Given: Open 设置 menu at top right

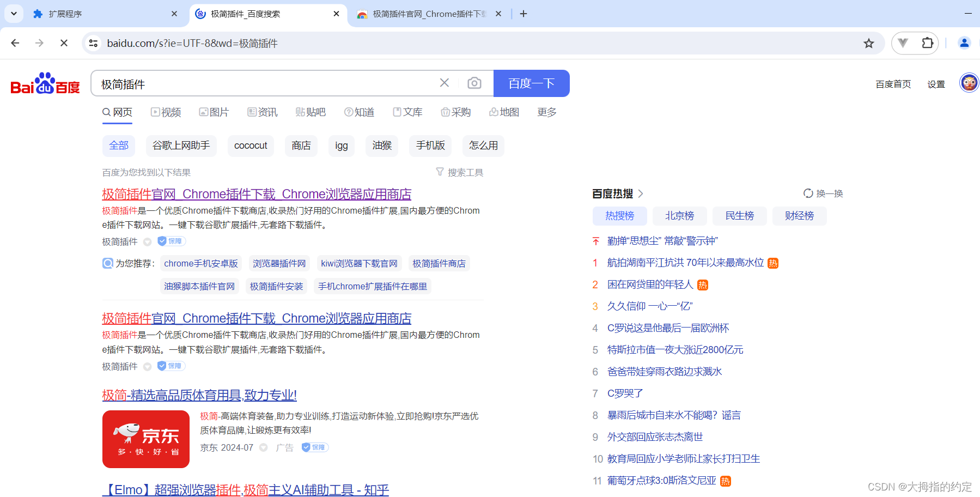Looking at the screenshot, I should pyautogui.click(x=936, y=84).
